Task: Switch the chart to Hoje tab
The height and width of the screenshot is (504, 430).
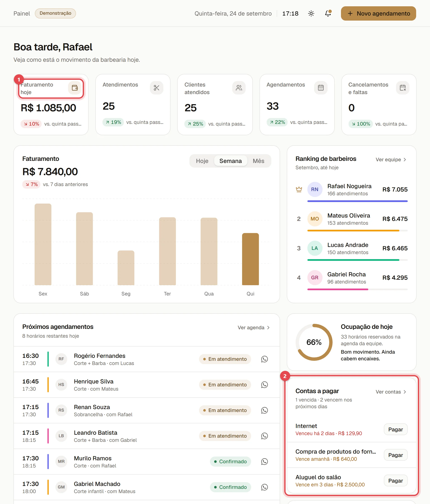Action: click(202, 161)
